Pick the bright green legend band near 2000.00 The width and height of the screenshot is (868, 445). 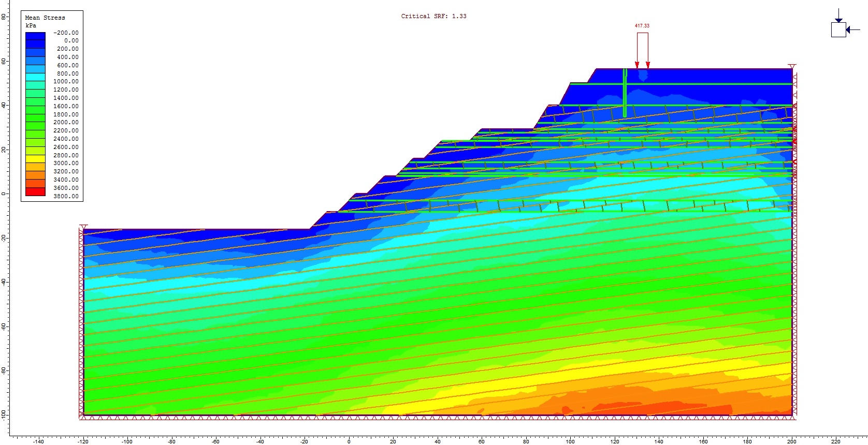[36, 126]
